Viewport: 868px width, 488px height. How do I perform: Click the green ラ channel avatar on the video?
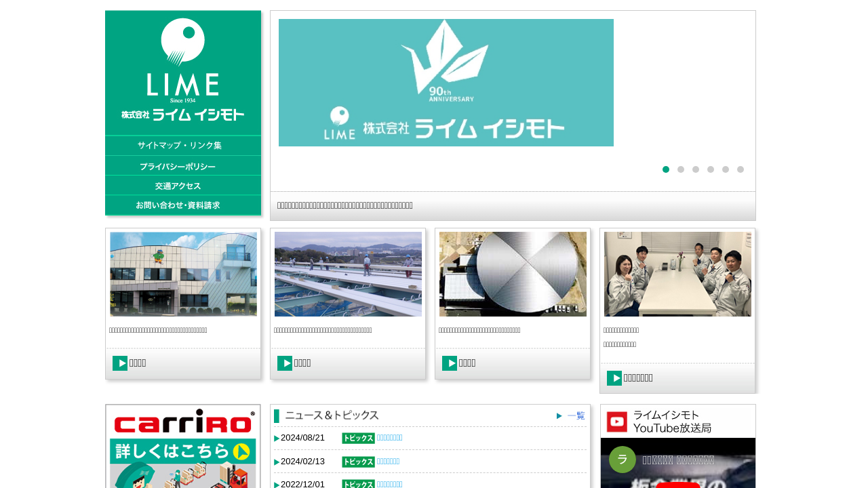coord(622,460)
